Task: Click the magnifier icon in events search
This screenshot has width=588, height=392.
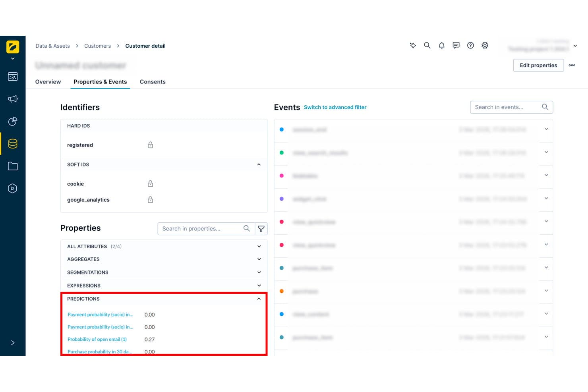Action: point(545,107)
